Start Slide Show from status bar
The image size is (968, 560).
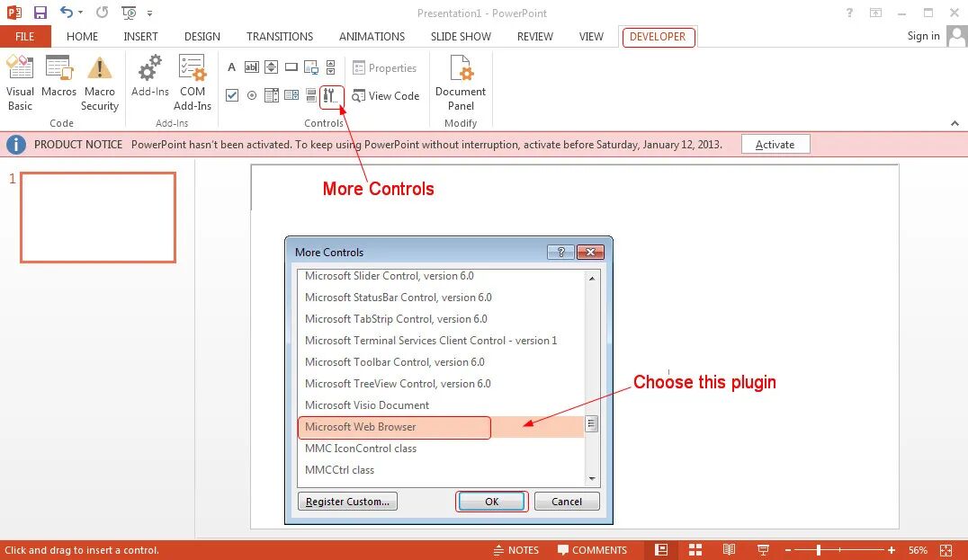pyautogui.click(x=763, y=550)
